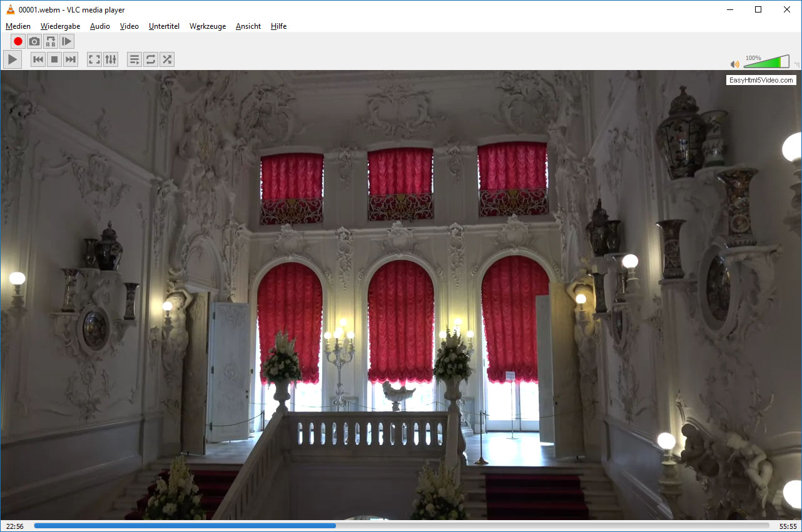
Task: Toggle A-B loop mode
Action: pos(51,42)
